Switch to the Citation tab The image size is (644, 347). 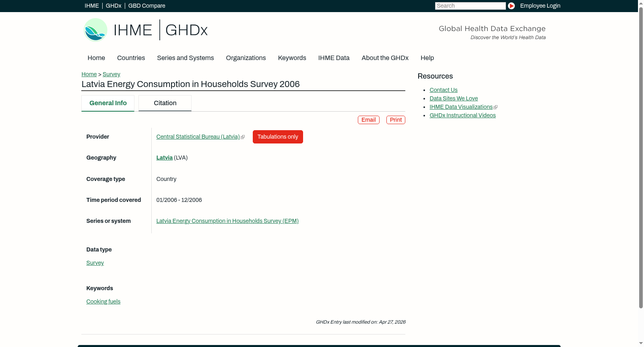pos(165,103)
